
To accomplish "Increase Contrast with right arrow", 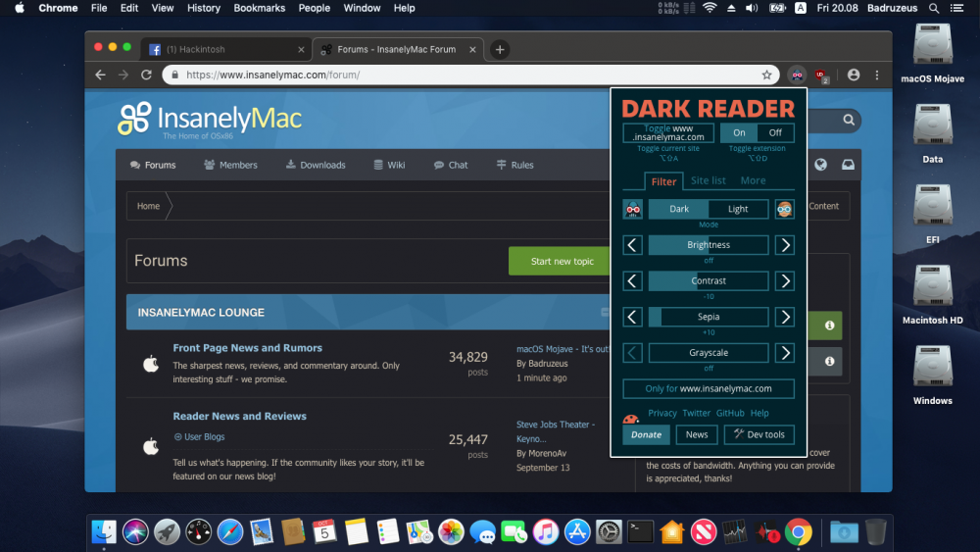I will click(785, 281).
